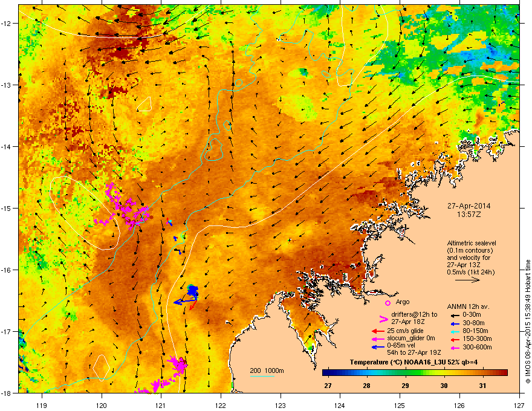Click the dark blue end of color bar
Image resolution: width=532 pixels, height=411 pixels.
point(325,373)
